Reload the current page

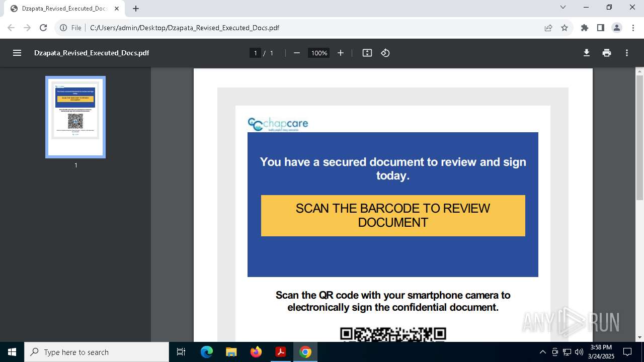pyautogui.click(x=43, y=28)
